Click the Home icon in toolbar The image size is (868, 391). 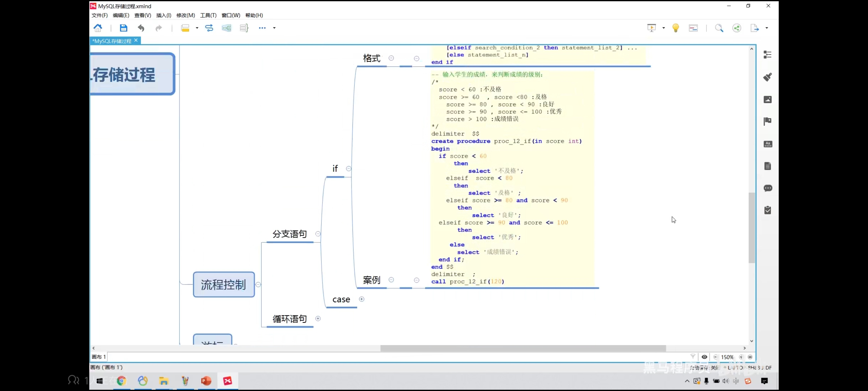pyautogui.click(x=98, y=28)
